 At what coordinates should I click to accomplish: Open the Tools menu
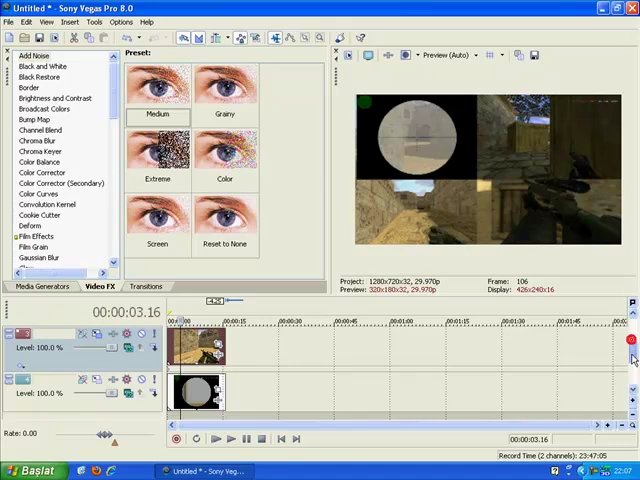click(x=94, y=22)
